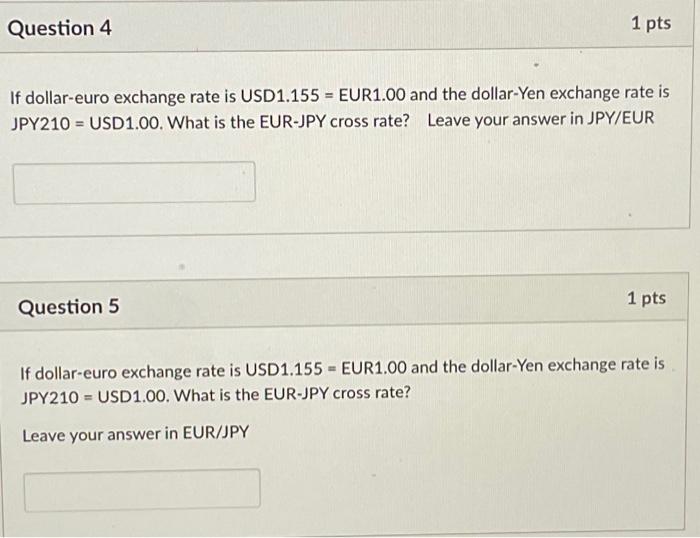Click the 'Leave your answer in EUR/JPY' text
Image resolution: width=700 pixels, height=538 pixels.
[136, 434]
